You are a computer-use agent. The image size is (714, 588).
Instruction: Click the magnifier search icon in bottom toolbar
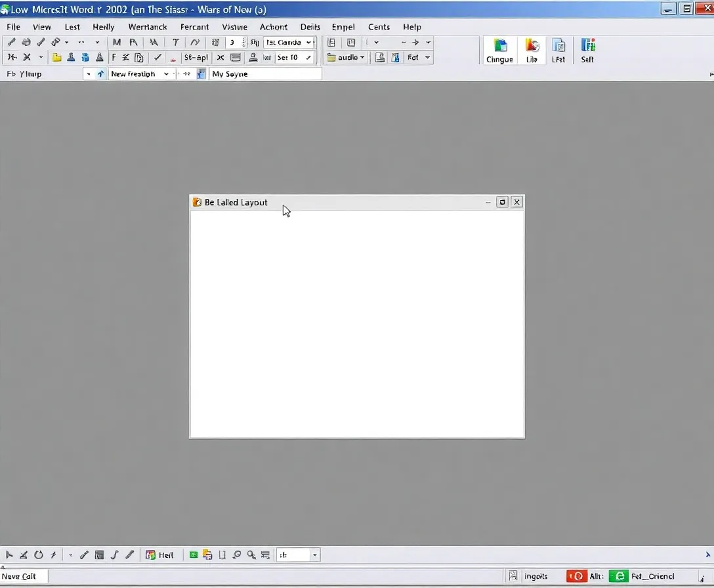[x=251, y=555]
